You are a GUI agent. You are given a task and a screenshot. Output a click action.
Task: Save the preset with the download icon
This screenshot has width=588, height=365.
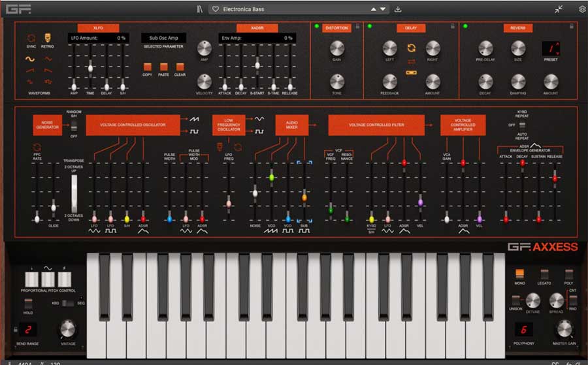point(398,9)
